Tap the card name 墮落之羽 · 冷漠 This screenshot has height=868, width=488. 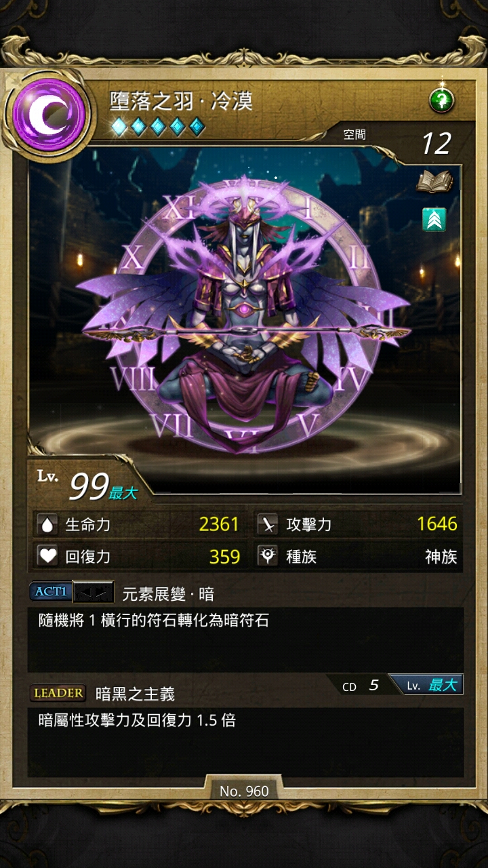182,101
